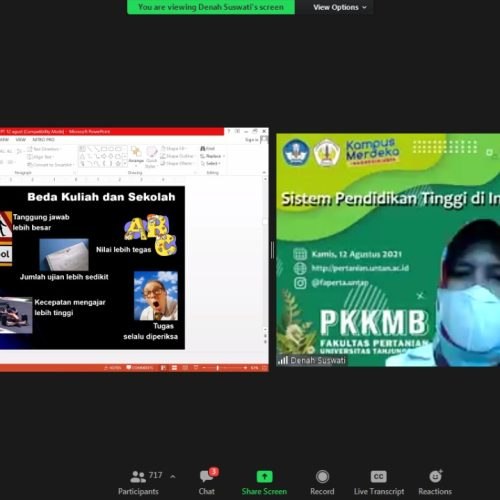Open the Shape Effects dropdown
The image size is (500, 500).
(x=177, y=163)
